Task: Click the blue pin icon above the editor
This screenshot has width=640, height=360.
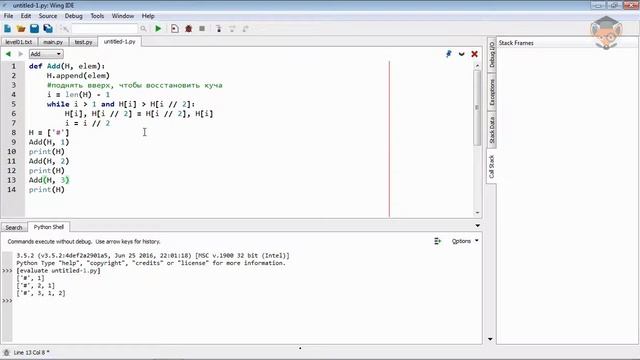Action: tap(449, 54)
